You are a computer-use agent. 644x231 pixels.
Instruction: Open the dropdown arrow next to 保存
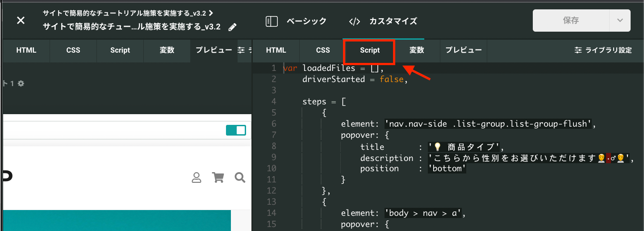[x=620, y=21]
